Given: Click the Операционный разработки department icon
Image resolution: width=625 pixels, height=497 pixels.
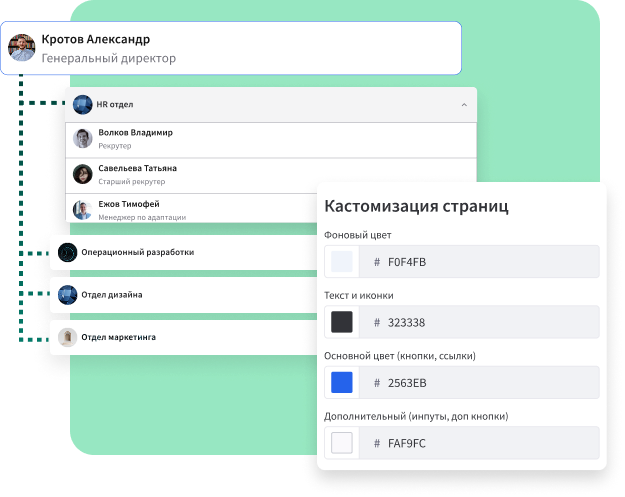Looking at the screenshot, I should (67, 252).
